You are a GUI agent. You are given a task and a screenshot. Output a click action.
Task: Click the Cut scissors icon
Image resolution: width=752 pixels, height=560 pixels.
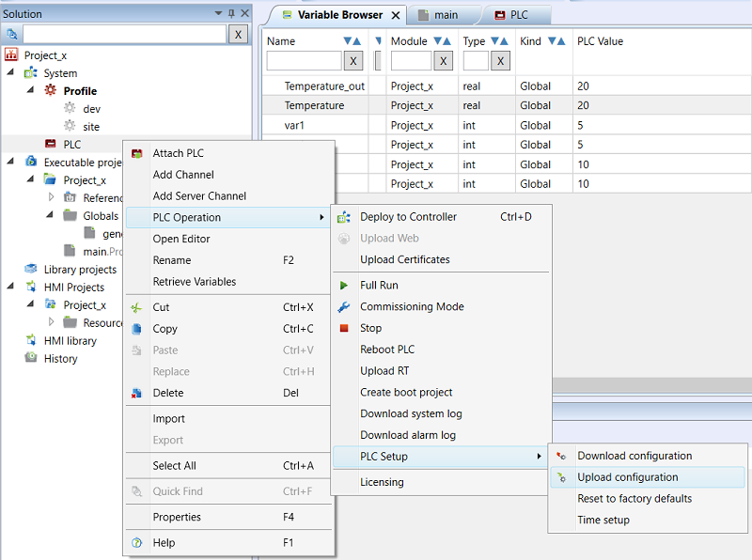point(136,307)
